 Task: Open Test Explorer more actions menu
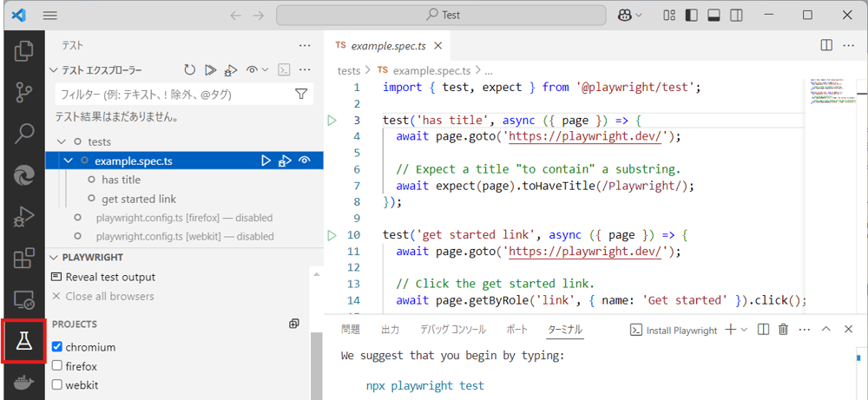(x=305, y=69)
